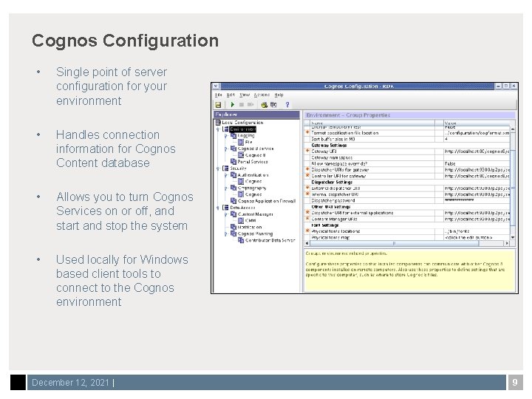Click the properties horizontal scrollbar thumb
532x399 pixels.
(x=394, y=243)
